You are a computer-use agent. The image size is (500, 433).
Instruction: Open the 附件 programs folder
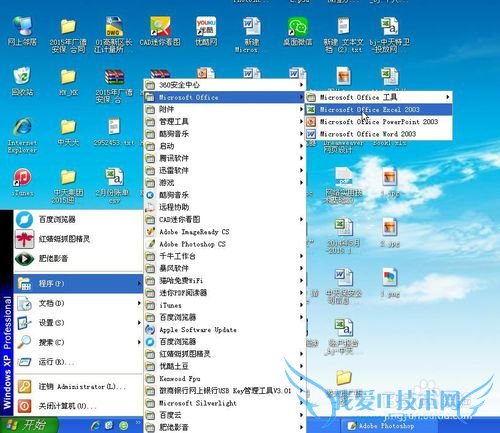pos(224,109)
